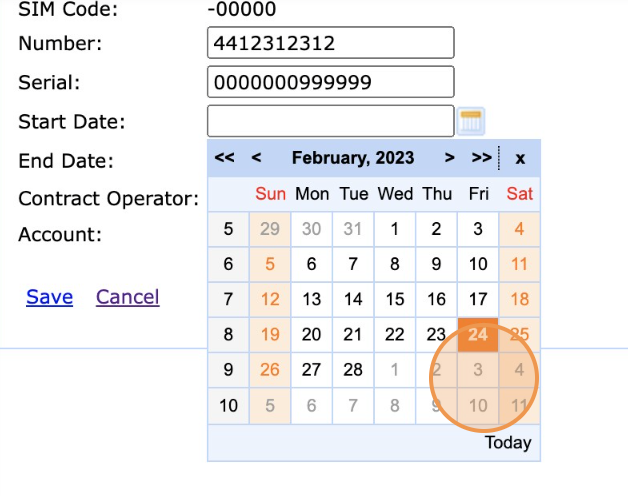Screen dimensions: 628x496
Task: Click the Cancel link
Action: pos(127,297)
